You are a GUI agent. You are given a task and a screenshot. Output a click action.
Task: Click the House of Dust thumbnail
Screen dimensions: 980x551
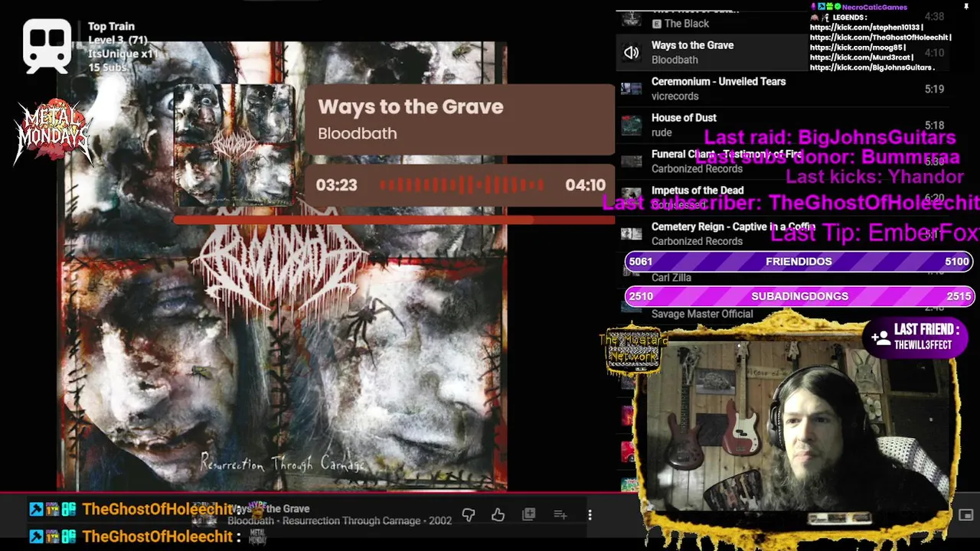click(x=631, y=125)
